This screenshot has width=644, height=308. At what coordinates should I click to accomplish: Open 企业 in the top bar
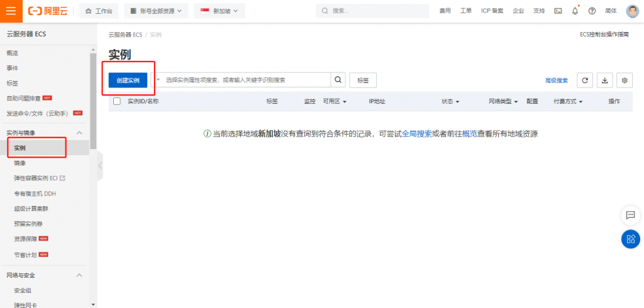518,11
